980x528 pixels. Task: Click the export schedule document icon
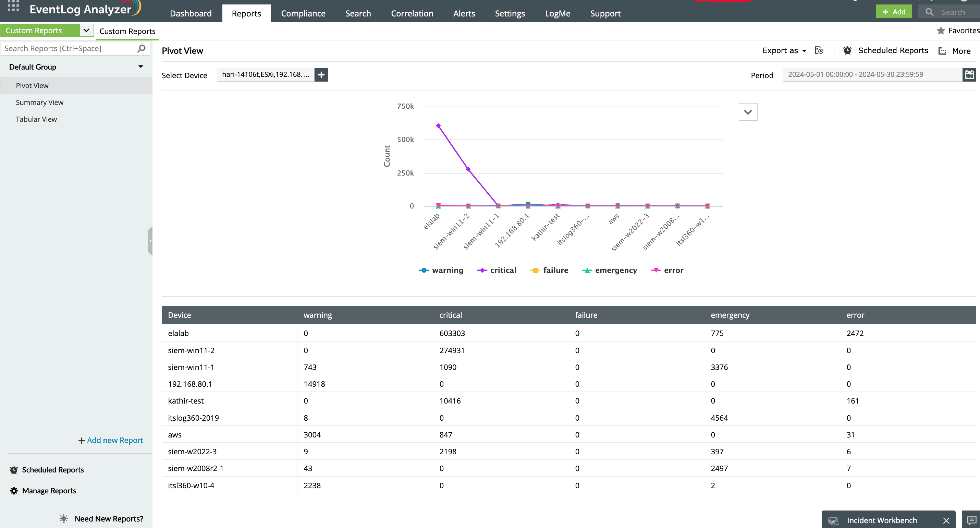(819, 50)
